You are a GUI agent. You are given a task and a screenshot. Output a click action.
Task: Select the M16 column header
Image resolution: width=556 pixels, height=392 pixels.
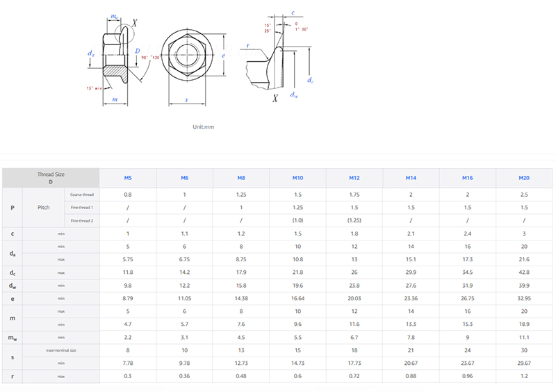(468, 178)
